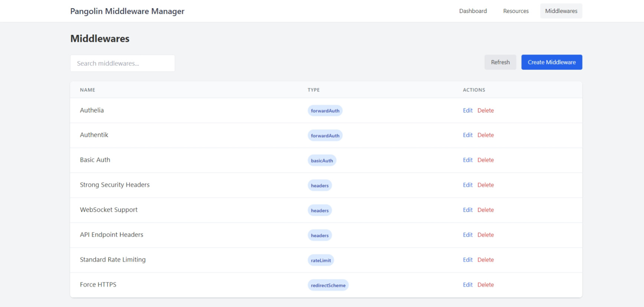This screenshot has width=644, height=307.
Task: Edit the Authelia middleware
Action: pyautogui.click(x=468, y=110)
